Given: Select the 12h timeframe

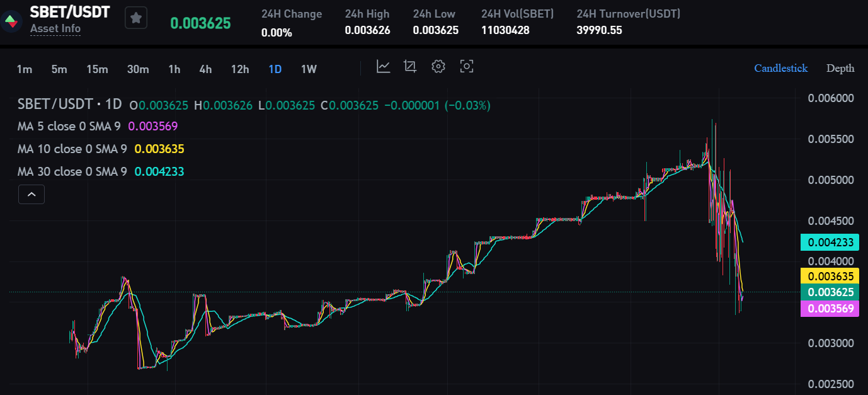Looking at the screenshot, I should (x=240, y=69).
